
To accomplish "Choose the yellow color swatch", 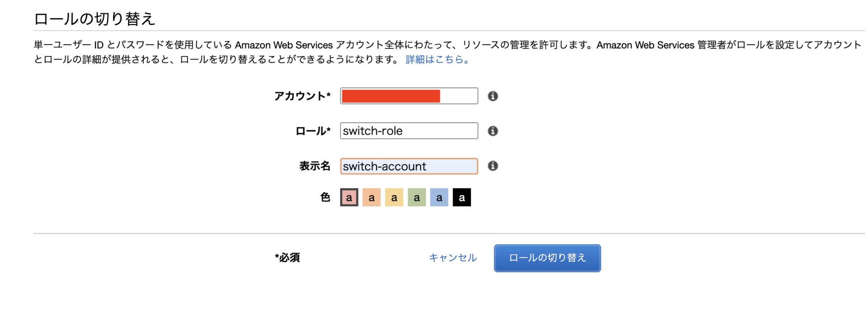I will 394,197.
